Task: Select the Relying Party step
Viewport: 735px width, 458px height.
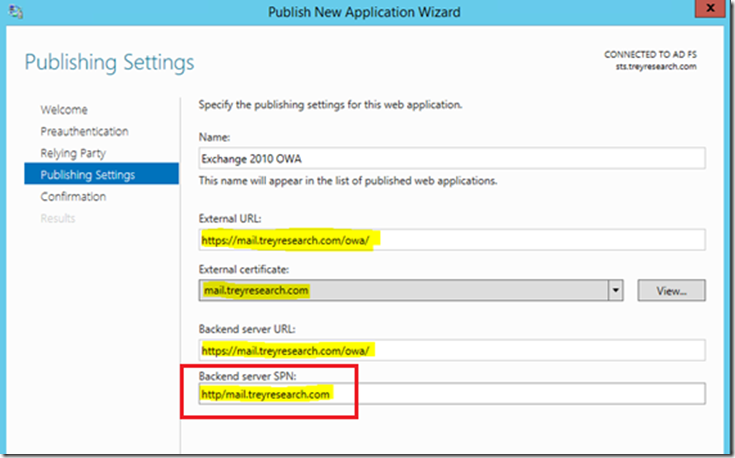Action: tap(73, 153)
